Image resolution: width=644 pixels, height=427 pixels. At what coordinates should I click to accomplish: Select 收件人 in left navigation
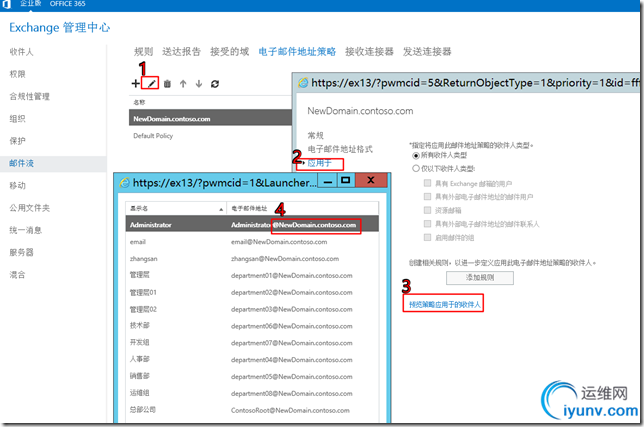21,52
